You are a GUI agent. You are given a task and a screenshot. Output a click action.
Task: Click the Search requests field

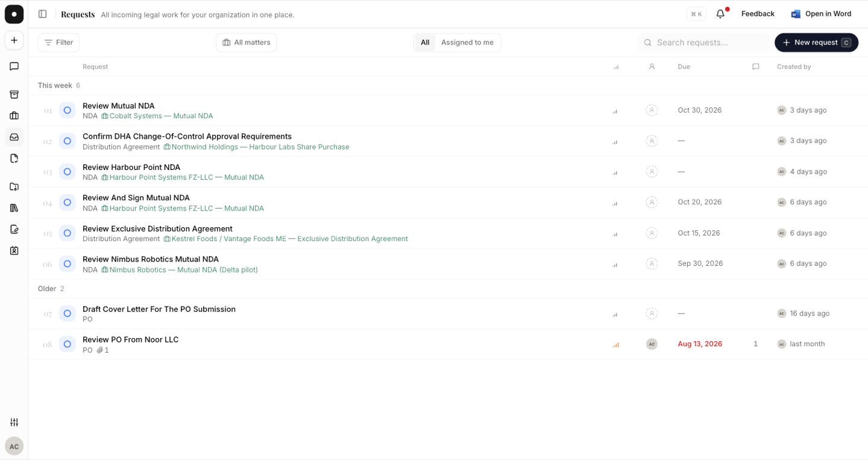point(704,42)
